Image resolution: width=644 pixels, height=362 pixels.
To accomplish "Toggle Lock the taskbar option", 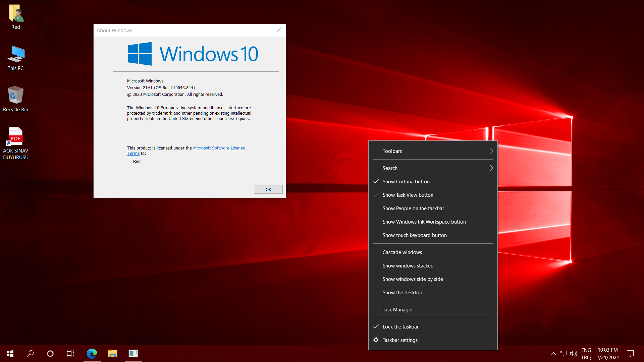I will (400, 327).
